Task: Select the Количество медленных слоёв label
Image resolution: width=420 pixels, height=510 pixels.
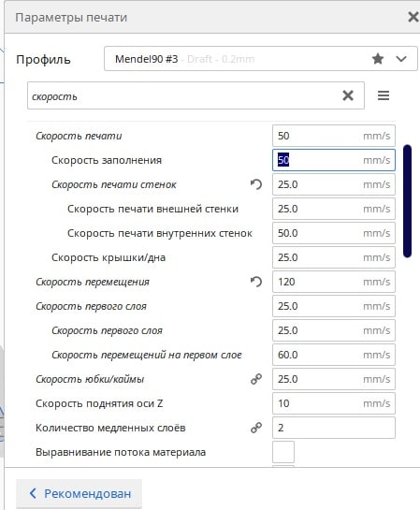Action: (110, 428)
